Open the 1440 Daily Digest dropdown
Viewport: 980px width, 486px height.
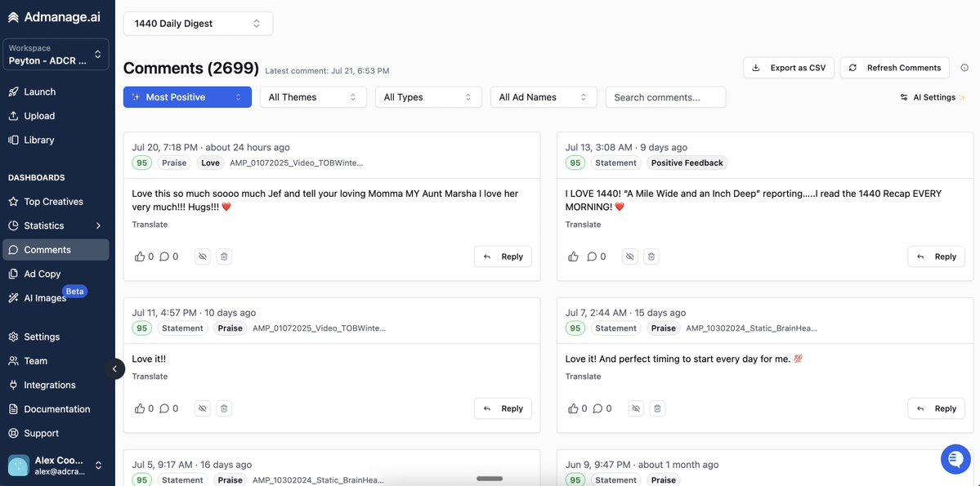point(198,24)
